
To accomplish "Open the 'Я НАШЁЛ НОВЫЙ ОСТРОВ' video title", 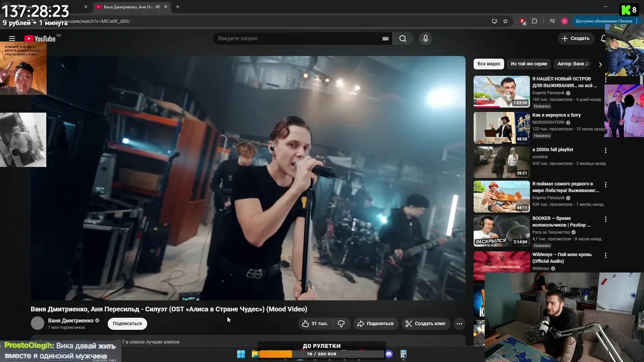I will [x=565, y=82].
